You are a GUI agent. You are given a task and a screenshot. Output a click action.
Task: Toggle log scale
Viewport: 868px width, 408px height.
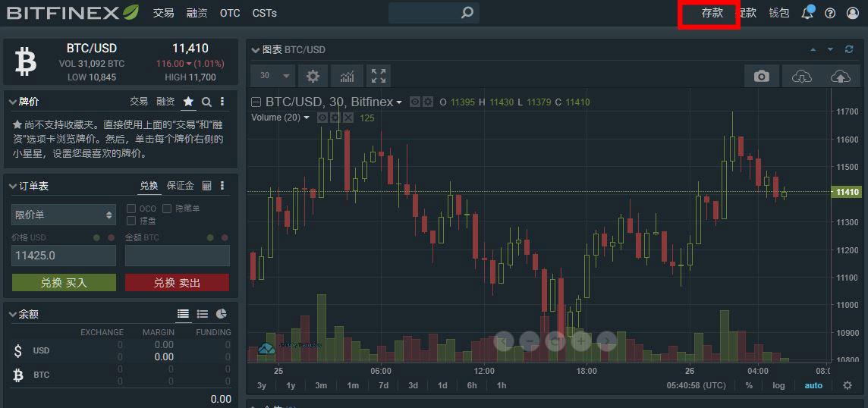(x=779, y=385)
